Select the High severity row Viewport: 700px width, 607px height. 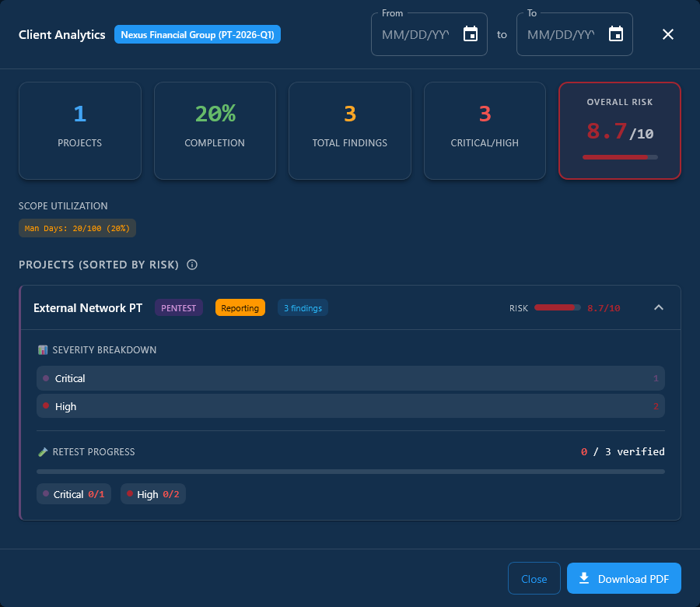(x=351, y=406)
